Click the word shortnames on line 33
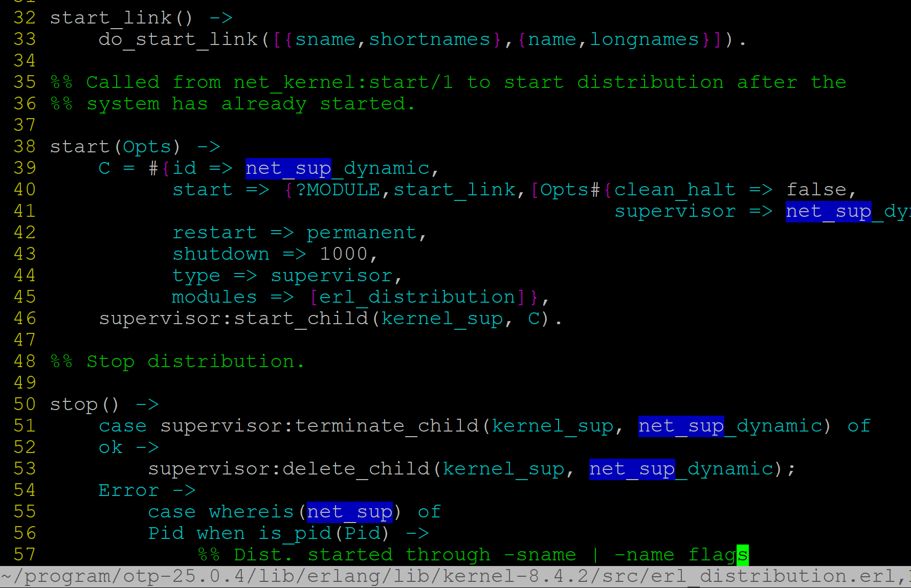911x588 pixels. [430, 39]
